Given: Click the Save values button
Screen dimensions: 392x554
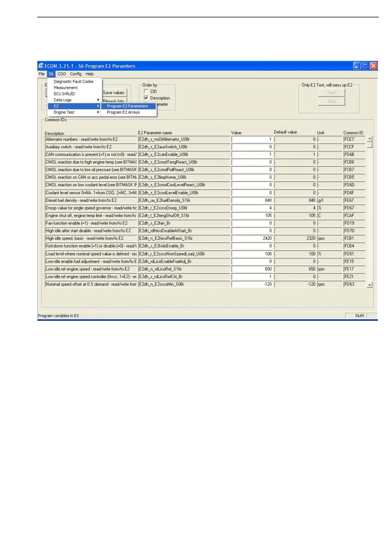Looking at the screenshot, I should click(114, 93).
